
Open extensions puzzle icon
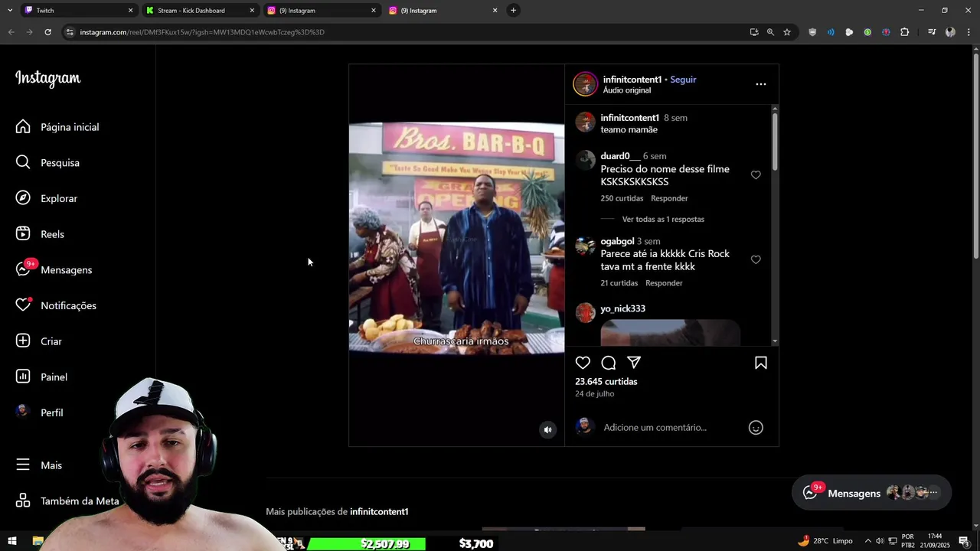click(904, 32)
